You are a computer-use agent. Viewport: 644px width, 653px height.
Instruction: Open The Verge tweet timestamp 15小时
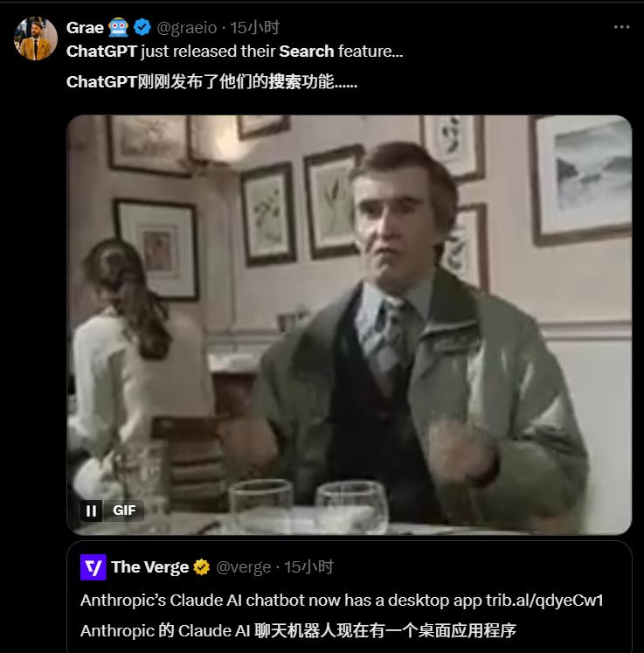(308, 567)
